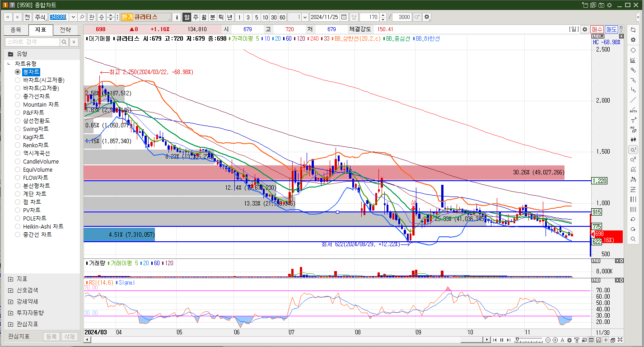
Task: Click the bar chart icon in the right toolbar
Action: pos(633,60)
